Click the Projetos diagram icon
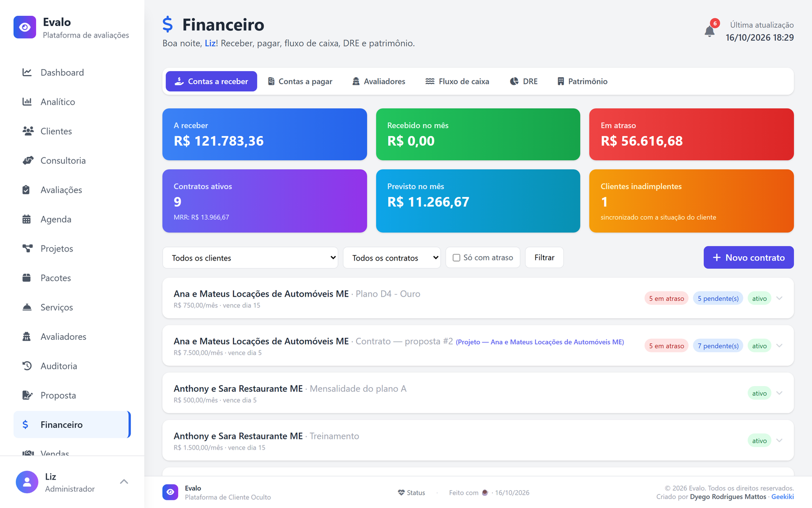This screenshot has height=508, width=812. 27,248
